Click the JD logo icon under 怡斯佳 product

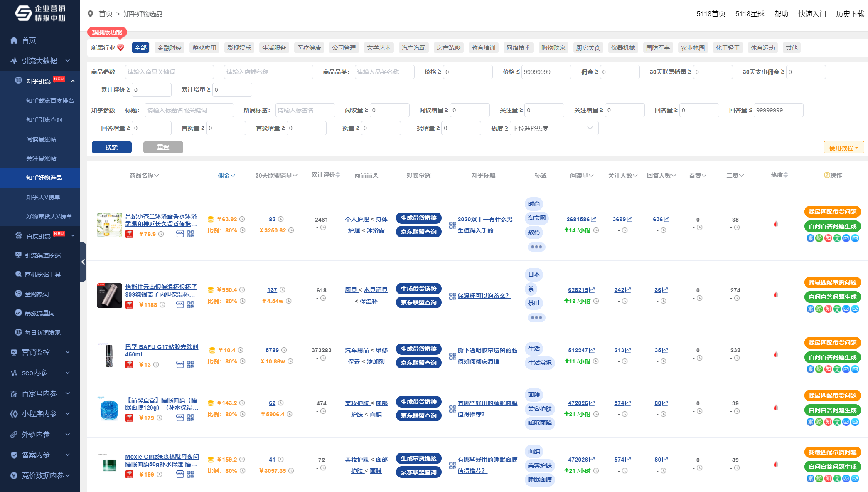click(x=130, y=305)
